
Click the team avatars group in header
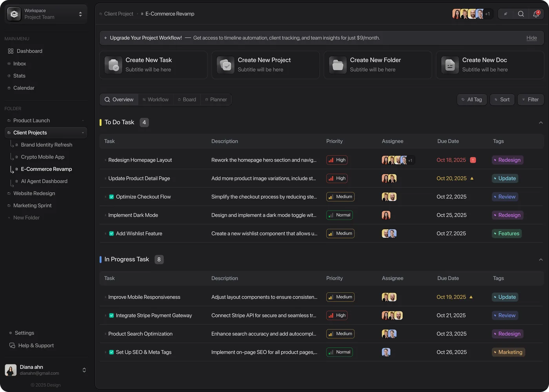click(x=472, y=14)
